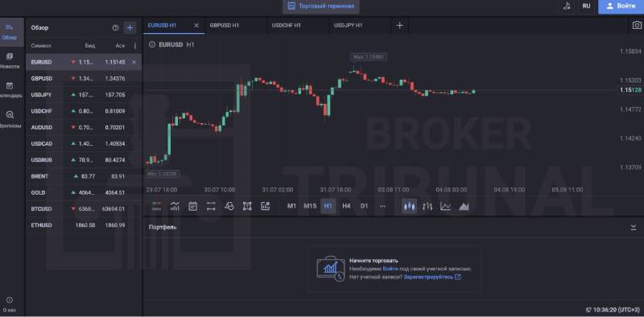Open the О нас info section

tap(10, 305)
